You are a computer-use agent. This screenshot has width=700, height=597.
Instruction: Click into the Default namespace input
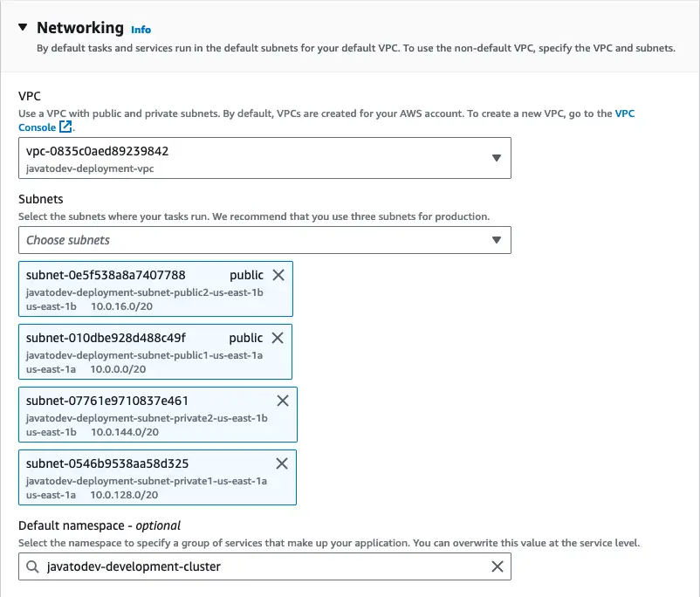coord(262,566)
